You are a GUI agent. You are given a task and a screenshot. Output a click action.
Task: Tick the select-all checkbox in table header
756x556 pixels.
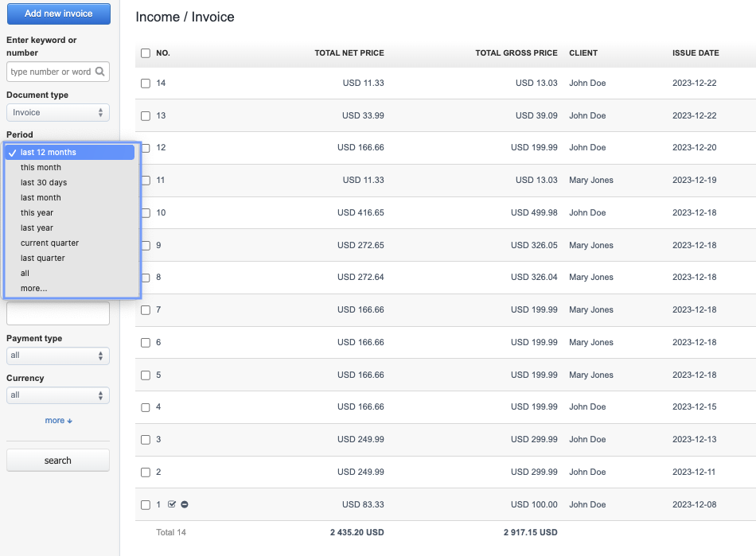(145, 53)
